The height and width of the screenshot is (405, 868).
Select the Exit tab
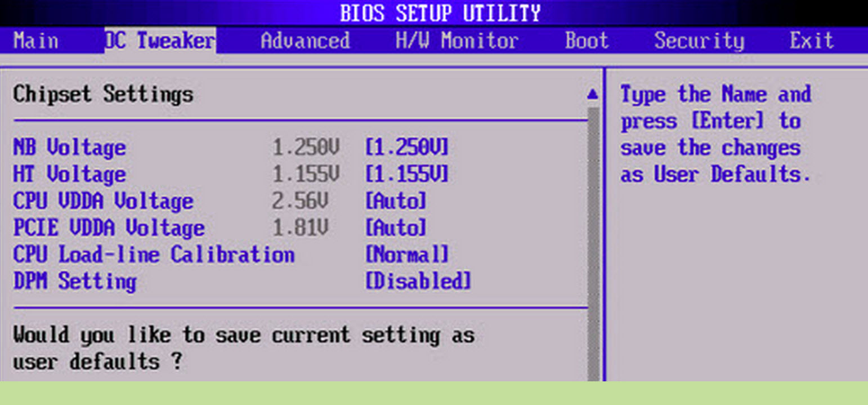coord(811,41)
